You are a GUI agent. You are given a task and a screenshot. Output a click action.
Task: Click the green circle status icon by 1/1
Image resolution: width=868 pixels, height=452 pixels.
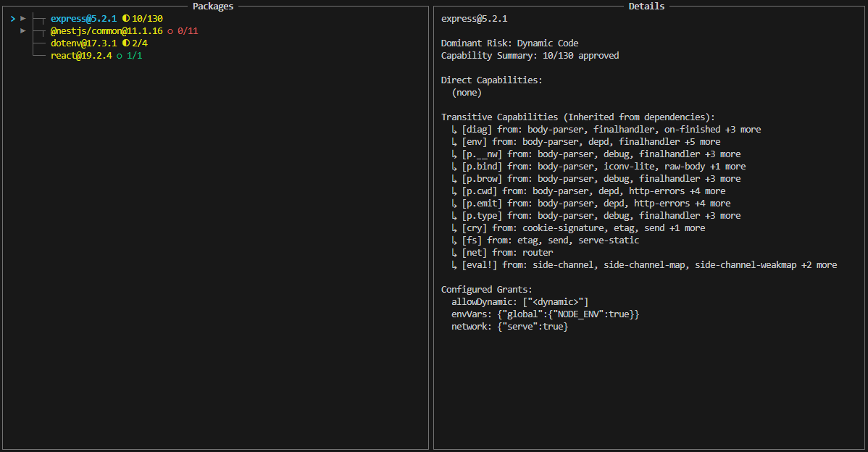point(120,56)
